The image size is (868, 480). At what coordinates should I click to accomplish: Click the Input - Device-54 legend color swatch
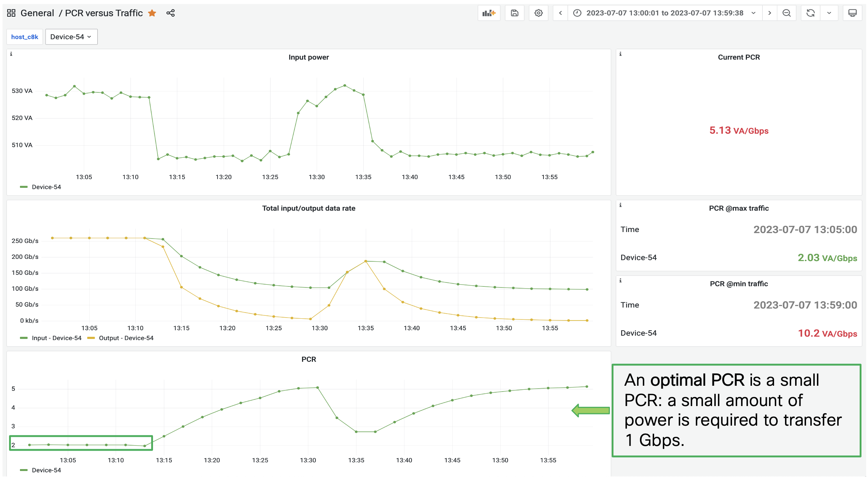tap(24, 338)
